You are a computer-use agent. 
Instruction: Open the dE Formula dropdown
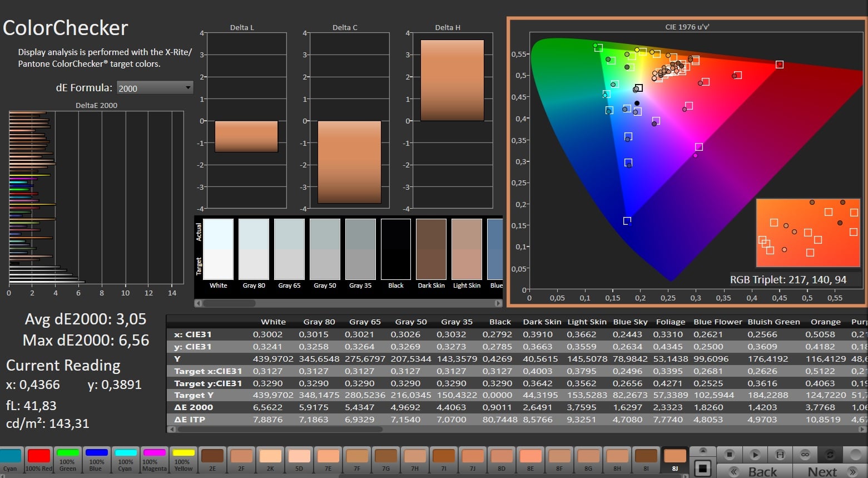155,88
